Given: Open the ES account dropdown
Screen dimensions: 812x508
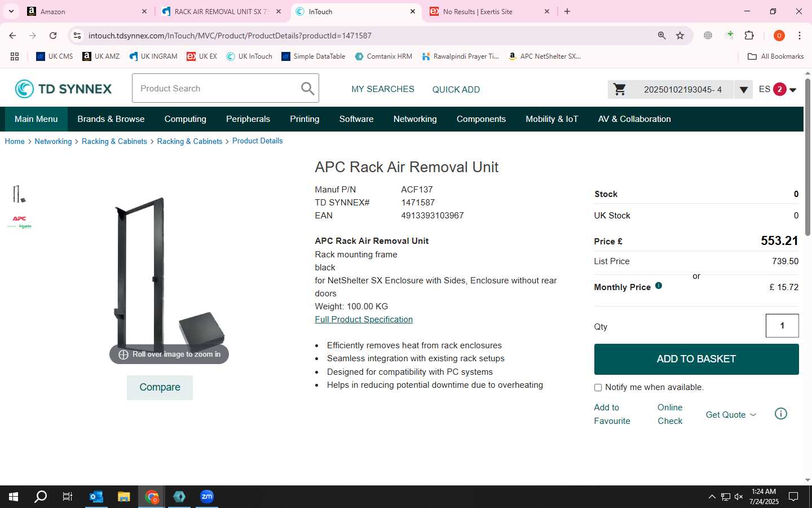Looking at the screenshot, I should point(778,89).
